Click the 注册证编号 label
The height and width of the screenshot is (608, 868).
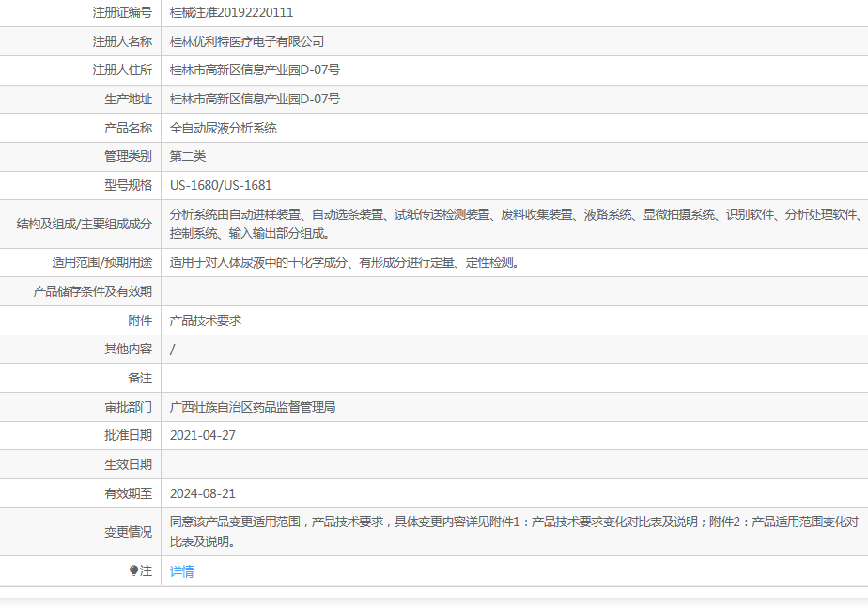122,13
